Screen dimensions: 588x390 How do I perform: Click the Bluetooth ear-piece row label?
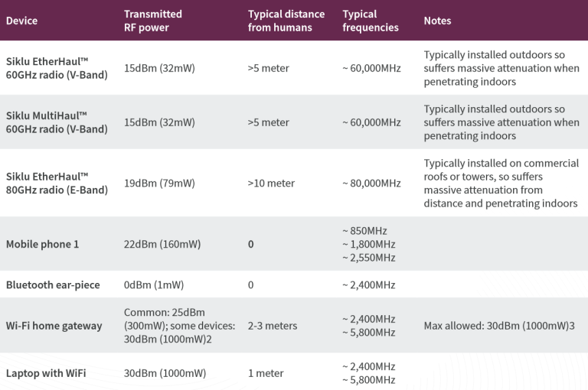53,285
